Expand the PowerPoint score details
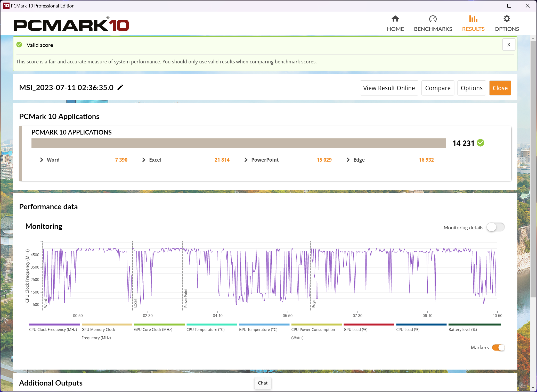 [x=246, y=160]
